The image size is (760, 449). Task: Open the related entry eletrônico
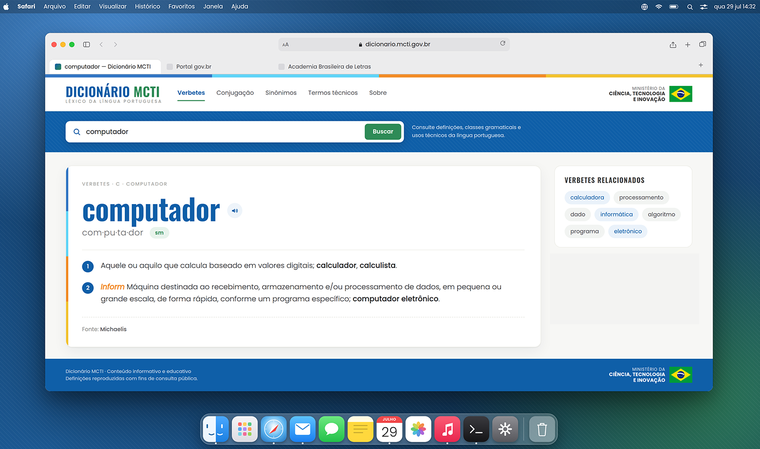click(x=627, y=231)
